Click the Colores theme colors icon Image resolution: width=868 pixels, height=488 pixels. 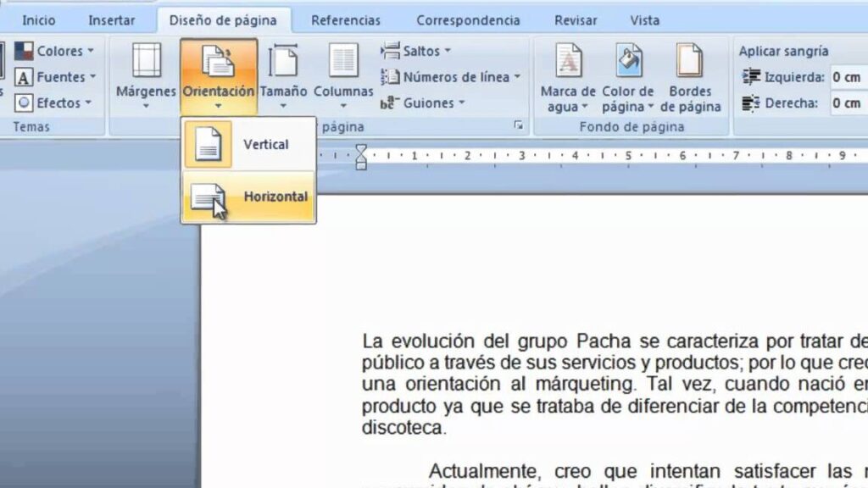(24, 51)
